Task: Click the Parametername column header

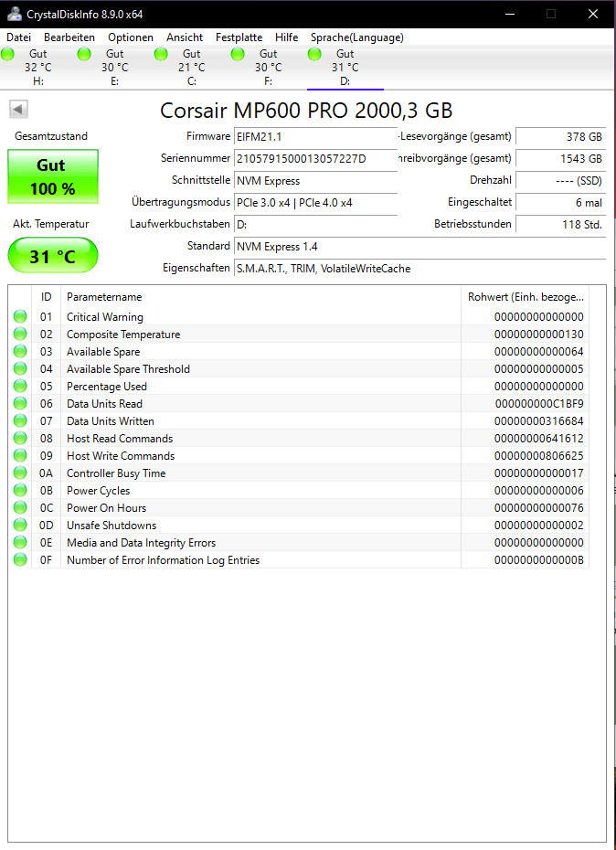Action: point(260,297)
